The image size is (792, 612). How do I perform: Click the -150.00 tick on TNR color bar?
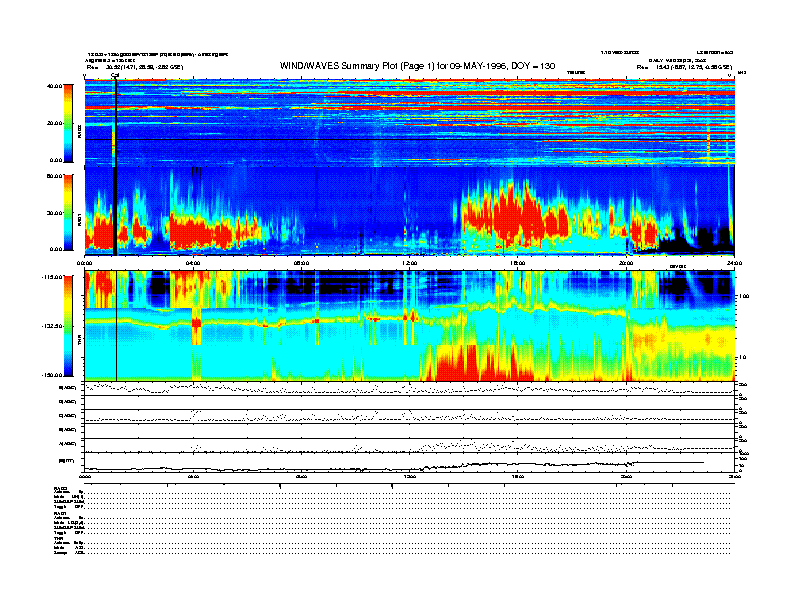[52, 375]
